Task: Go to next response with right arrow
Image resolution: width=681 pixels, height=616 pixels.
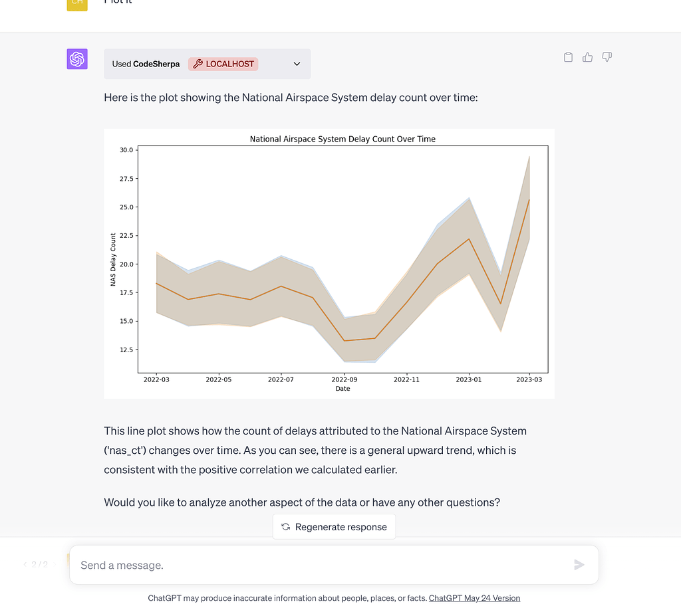Action: pyautogui.click(x=56, y=565)
